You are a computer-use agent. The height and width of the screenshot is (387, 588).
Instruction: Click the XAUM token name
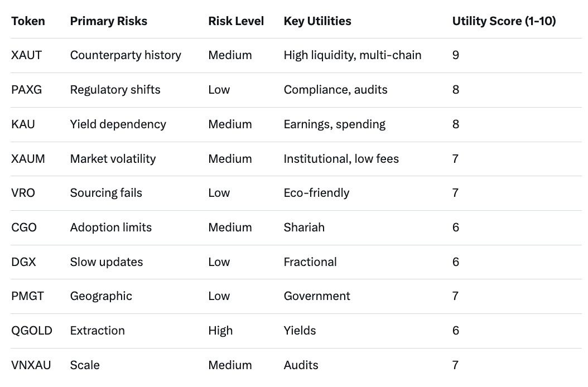tap(28, 159)
